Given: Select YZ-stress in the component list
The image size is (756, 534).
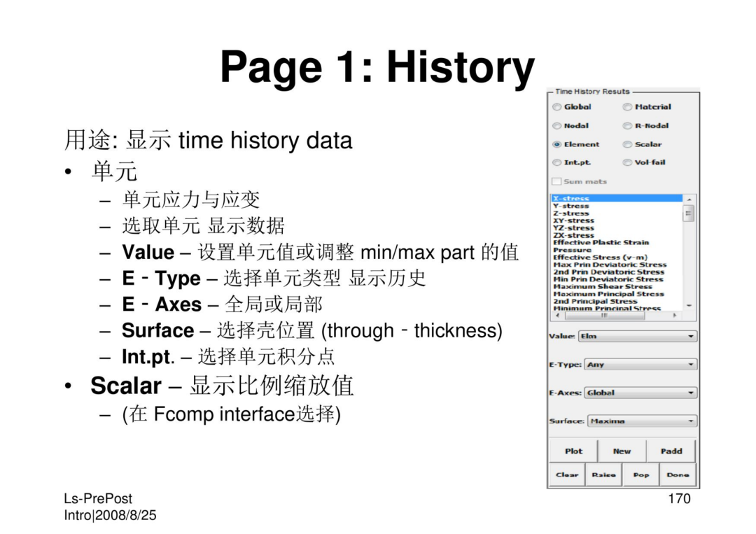Looking at the screenshot, I should click(617, 228).
